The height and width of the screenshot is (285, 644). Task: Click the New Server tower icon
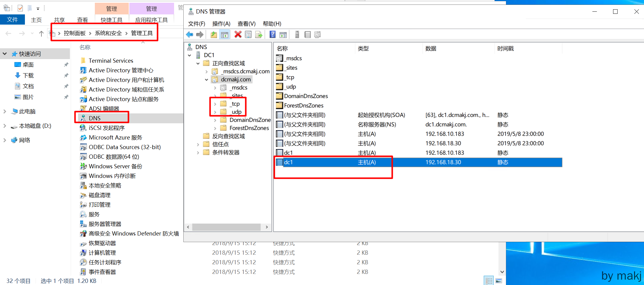point(297,34)
